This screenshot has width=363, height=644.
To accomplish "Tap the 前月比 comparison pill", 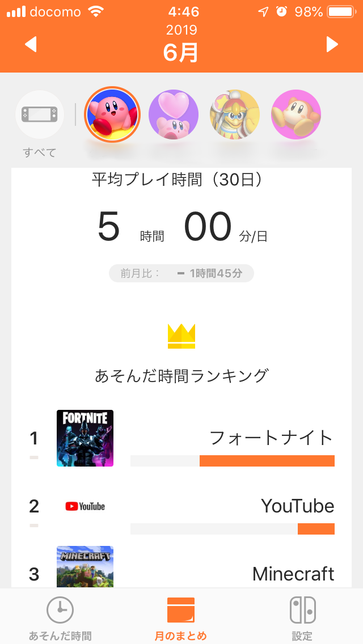I will click(181, 273).
